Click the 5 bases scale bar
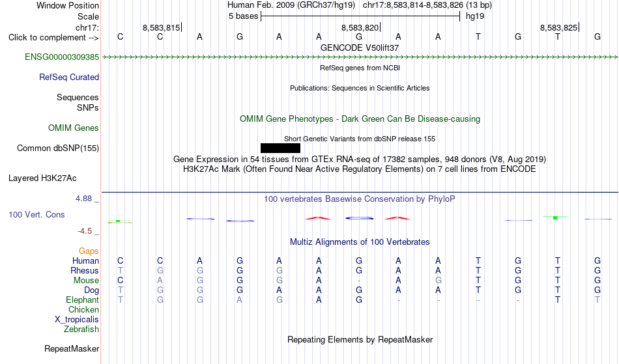 click(360, 16)
